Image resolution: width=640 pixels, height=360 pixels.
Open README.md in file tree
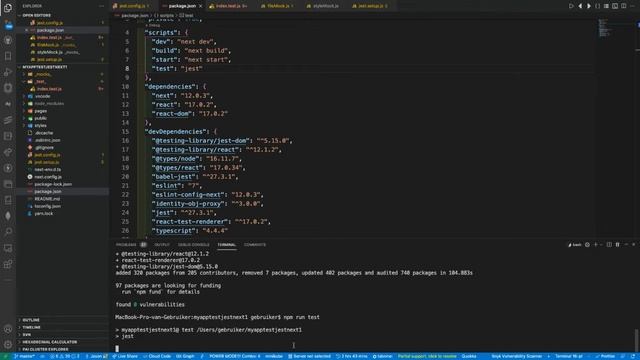tap(47, 199)
